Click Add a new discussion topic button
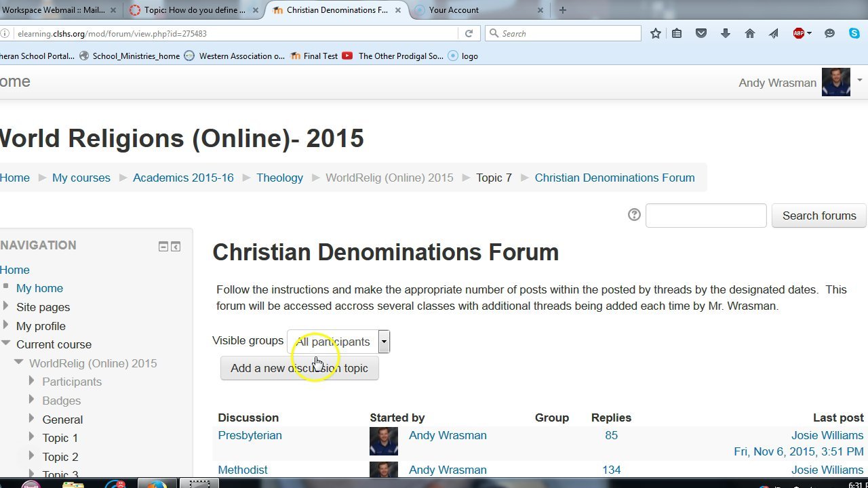 299,368
